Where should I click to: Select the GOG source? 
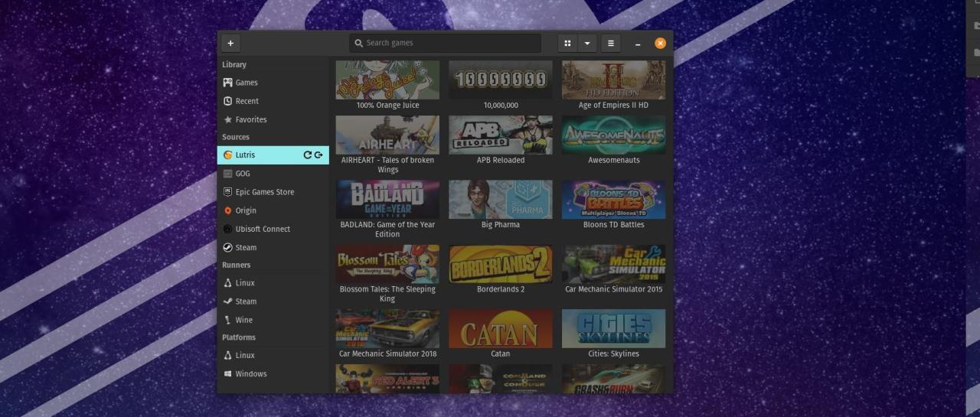point(273,174)
